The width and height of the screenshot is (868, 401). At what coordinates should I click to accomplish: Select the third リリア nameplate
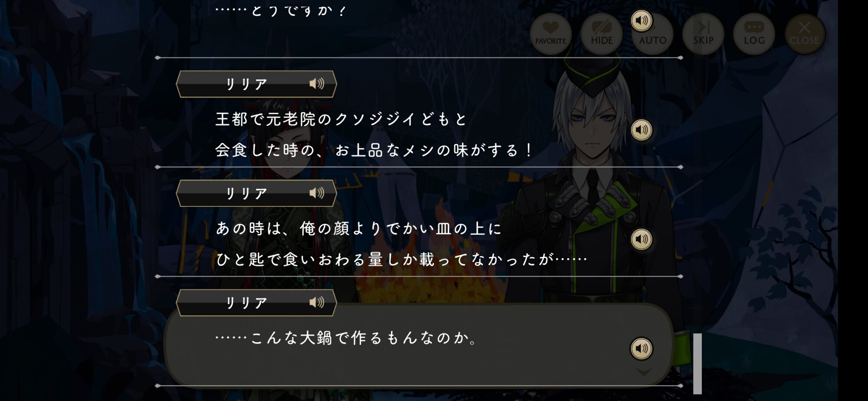[x=256, y=302]
